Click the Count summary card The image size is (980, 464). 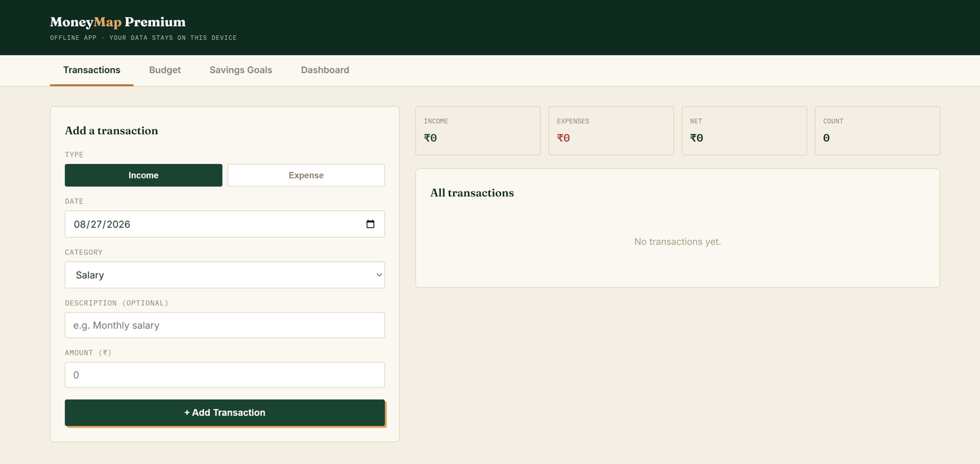coord(877,131)
